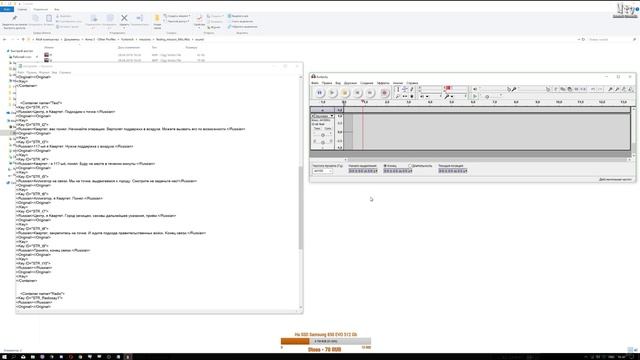Viewport: 640px width, 360px height.
Task: Select the Length radio button
Action: [x=410, y=166]
